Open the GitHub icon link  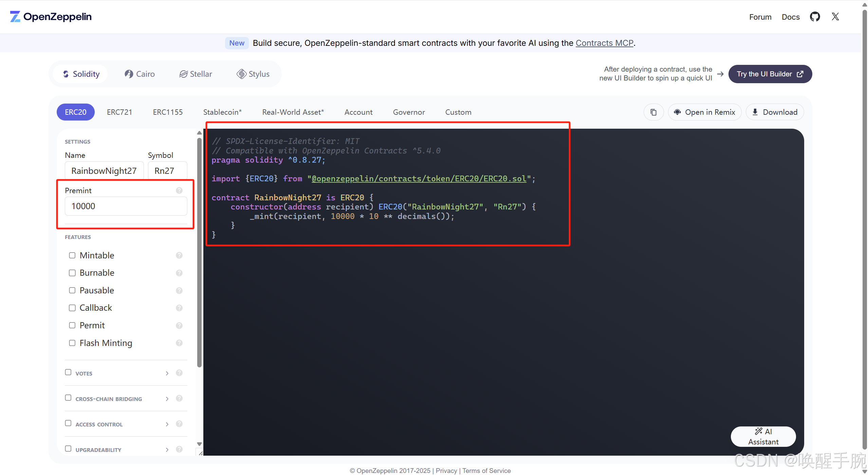tap(815, 17)
